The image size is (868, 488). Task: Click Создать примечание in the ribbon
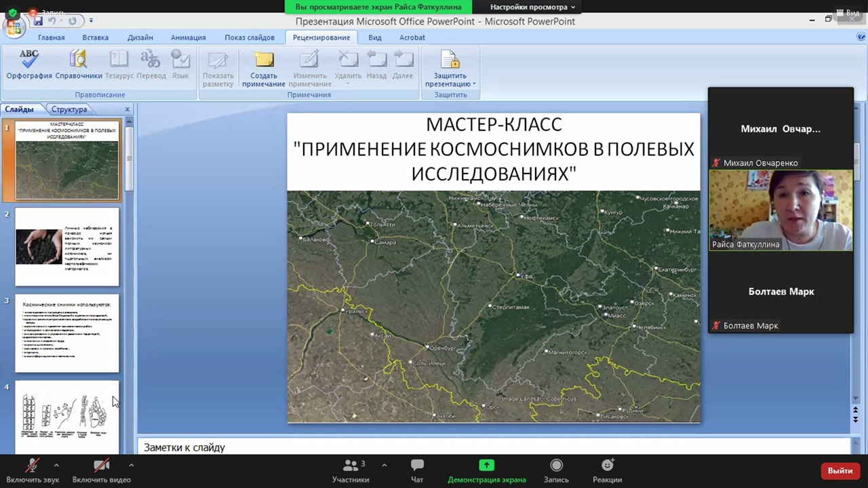pyautogui.click(x=263, y=69)
